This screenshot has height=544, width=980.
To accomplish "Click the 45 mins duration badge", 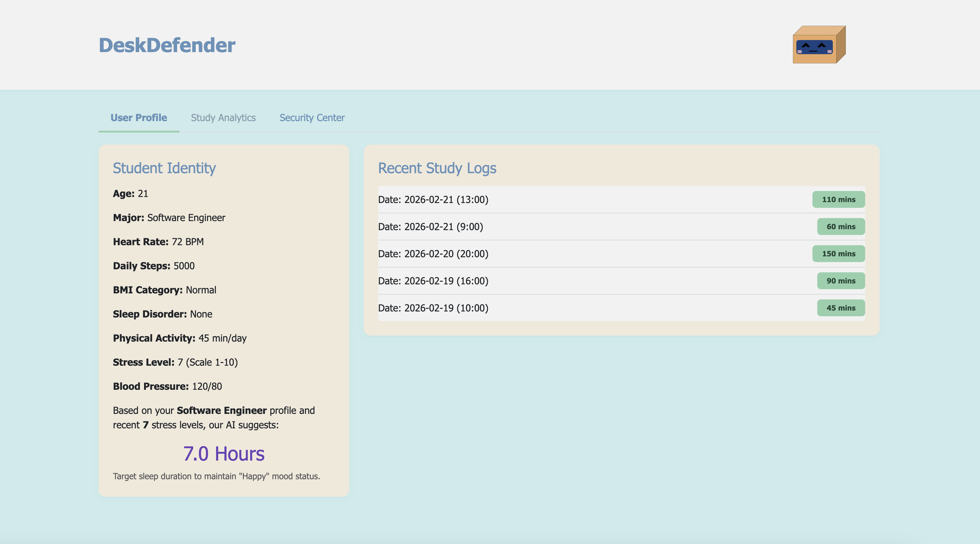I will tap(840, 308).
